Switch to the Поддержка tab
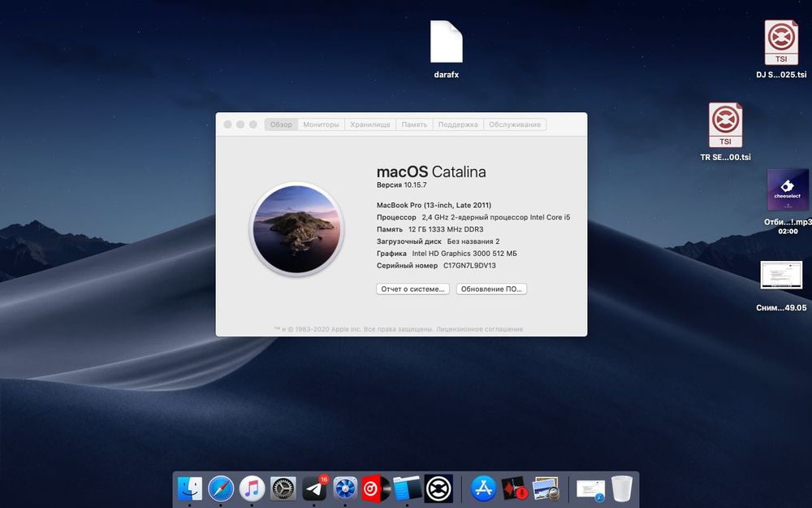The height and width of the screenshot is (508, 812). pos(458,124)
